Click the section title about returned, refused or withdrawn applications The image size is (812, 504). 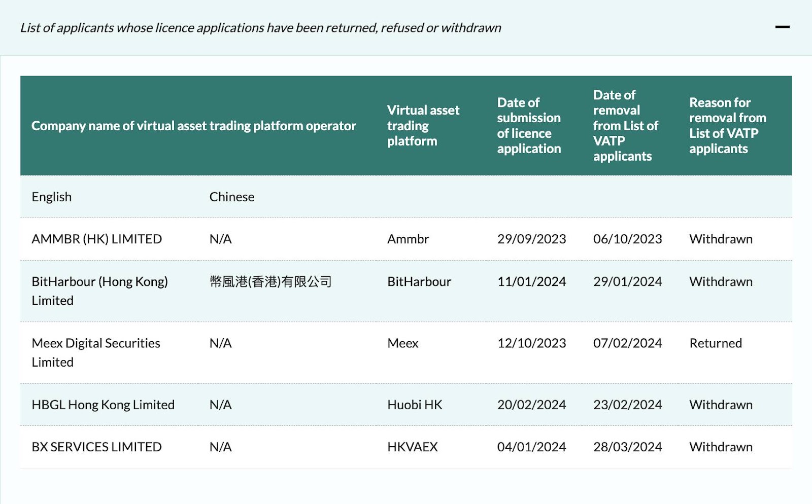[260, 27]
